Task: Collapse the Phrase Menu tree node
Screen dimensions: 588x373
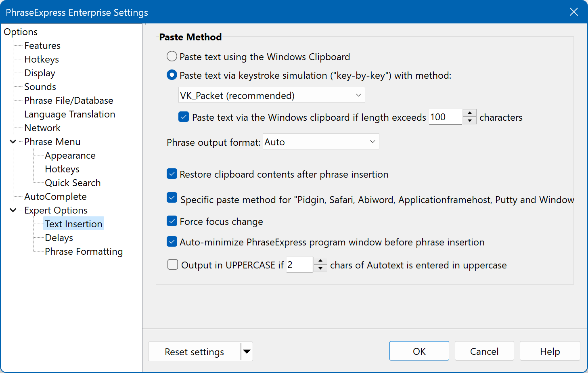Action: click(x=13, y=142)
